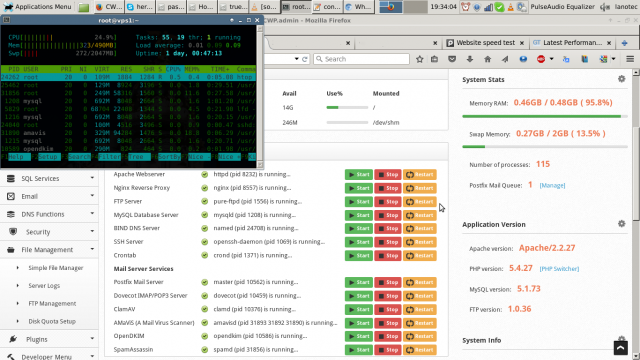Screen dimensions: 640x360
Task: Open Simple File Manager in sidebar
Action: click(56, 268)
